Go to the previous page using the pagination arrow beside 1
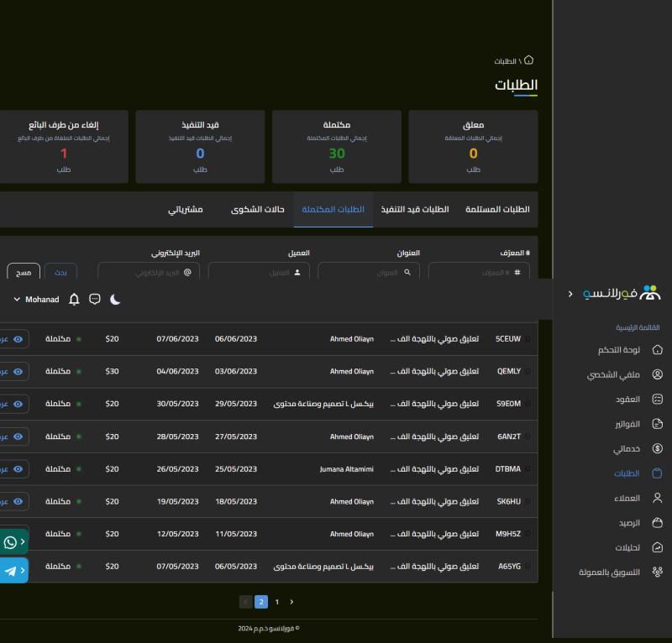672x643 pixels. [291, 602]
